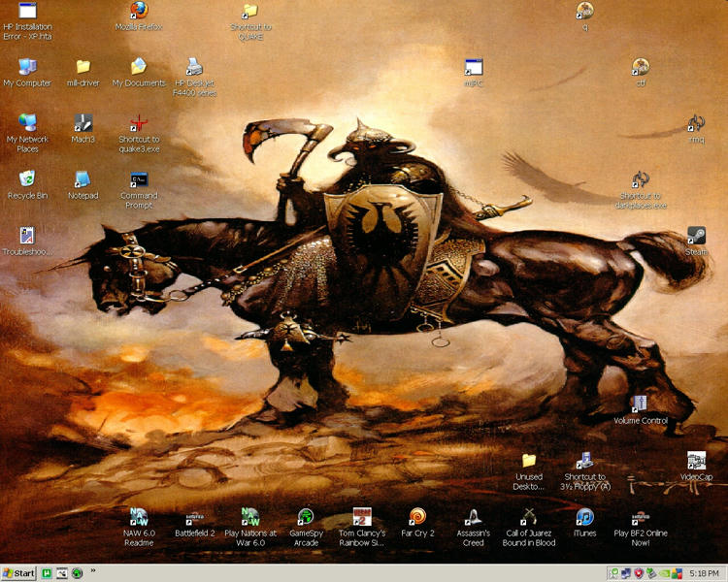The image size is (728, 582).
Task: Open My Documents
Action: (x=139, y=73)
